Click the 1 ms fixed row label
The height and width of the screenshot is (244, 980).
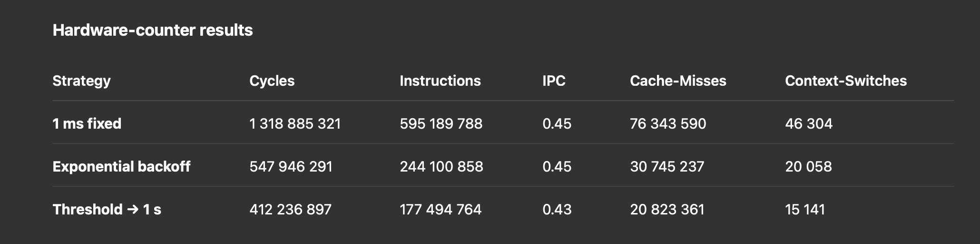click(87, 124)
